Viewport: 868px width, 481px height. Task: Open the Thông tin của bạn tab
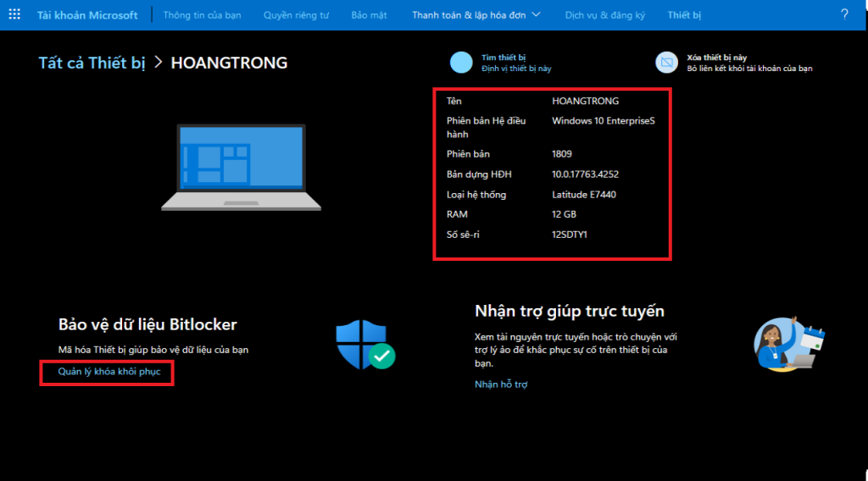point(202,15)
